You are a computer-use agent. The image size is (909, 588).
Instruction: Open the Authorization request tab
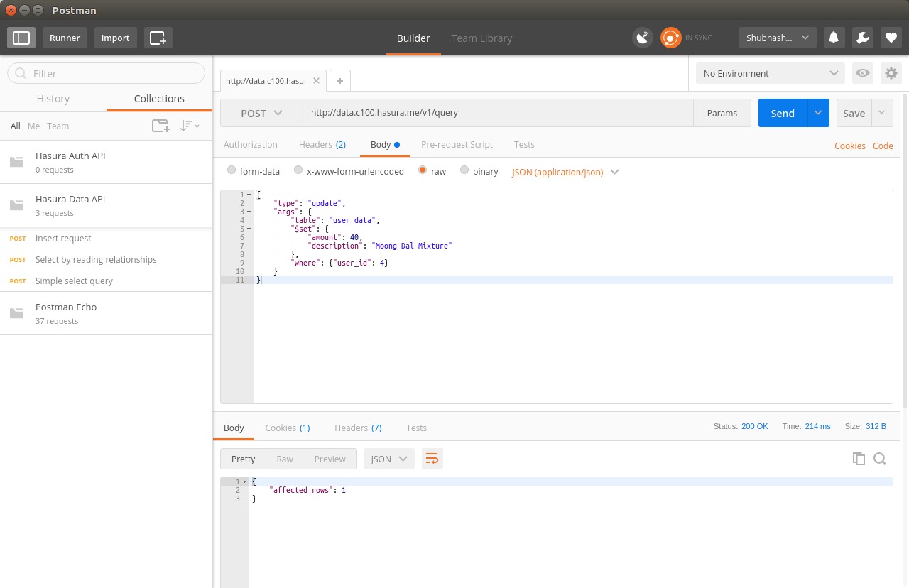(x=251, y=144)
